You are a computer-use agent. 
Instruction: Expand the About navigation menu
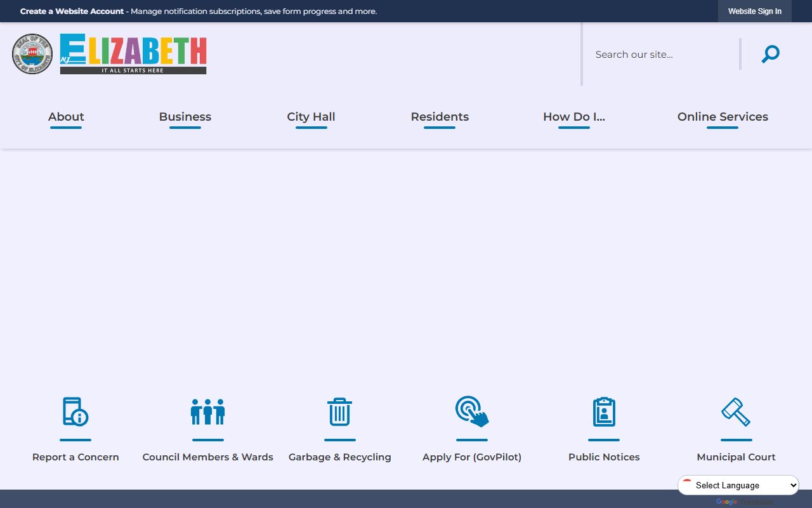point(66,117)
